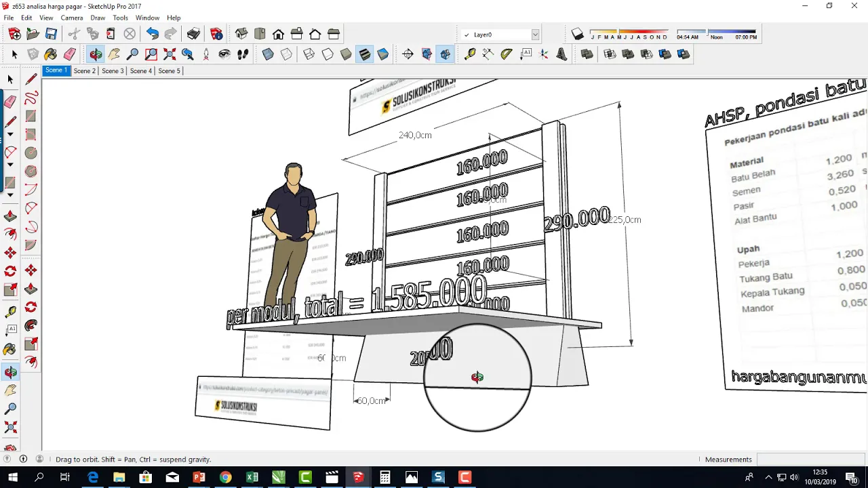This screenshot has height=488, width=868.
Task: Toggle X-Ray face style
Action: click(268, 54)
